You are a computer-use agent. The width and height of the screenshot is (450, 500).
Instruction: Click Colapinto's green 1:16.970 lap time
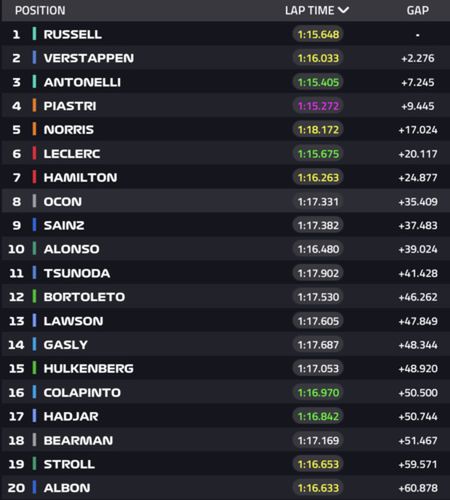[318, 392]
